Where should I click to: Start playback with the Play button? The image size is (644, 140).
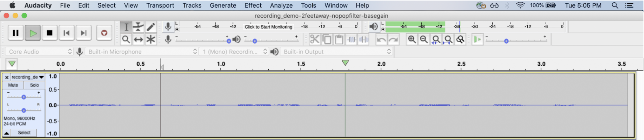(33, 33)
